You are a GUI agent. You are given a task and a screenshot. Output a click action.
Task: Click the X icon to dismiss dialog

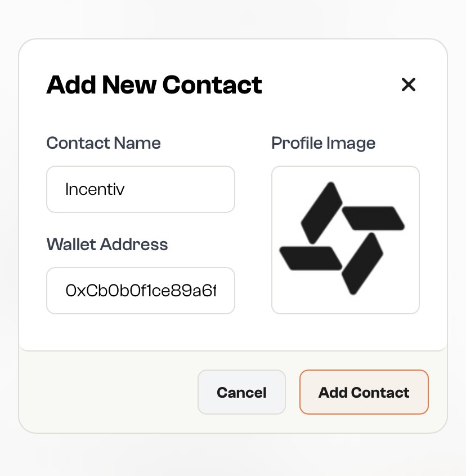pos(408,84)
